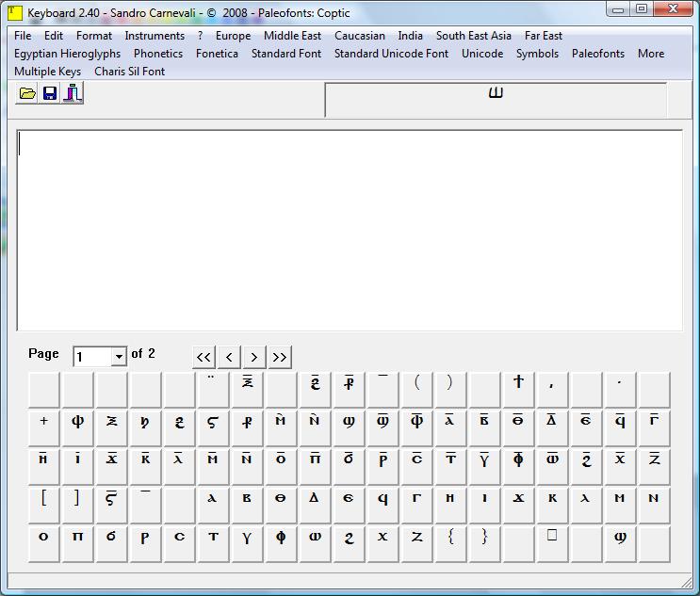
Task: Click the diaeresis (¨) key
Action: click(213, 390)
